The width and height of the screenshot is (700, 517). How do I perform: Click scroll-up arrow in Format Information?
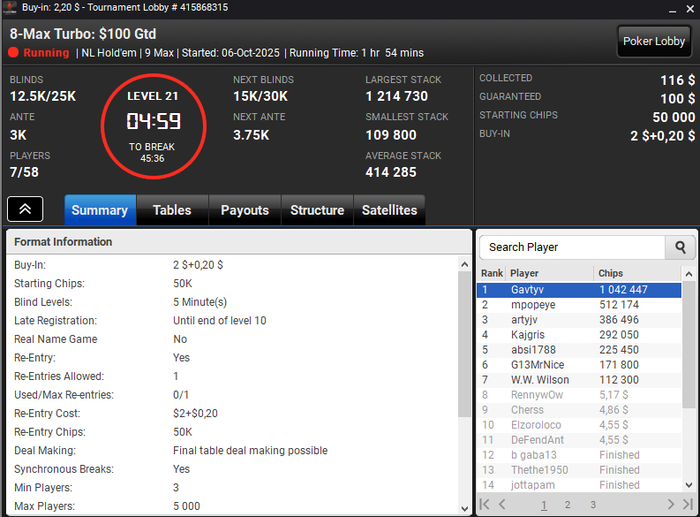coord(464,265)
